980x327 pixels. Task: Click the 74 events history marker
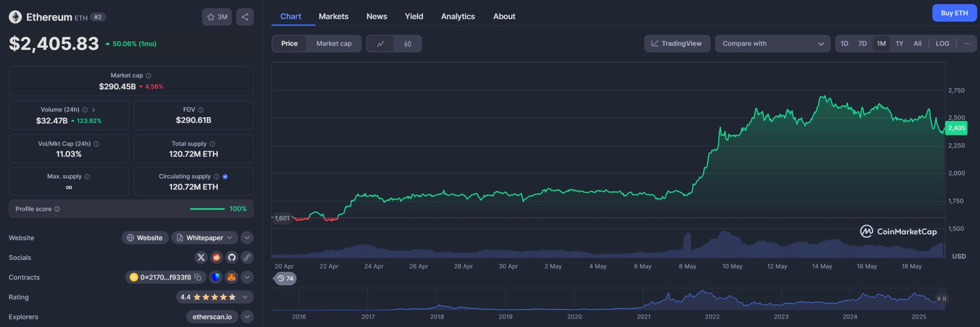click(x=285, y=278)
